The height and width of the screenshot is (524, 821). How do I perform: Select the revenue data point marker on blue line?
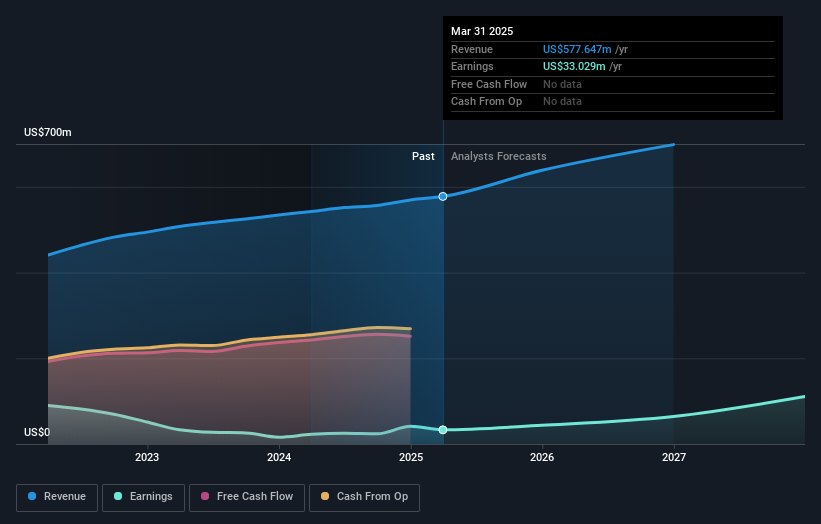point(443,196)
